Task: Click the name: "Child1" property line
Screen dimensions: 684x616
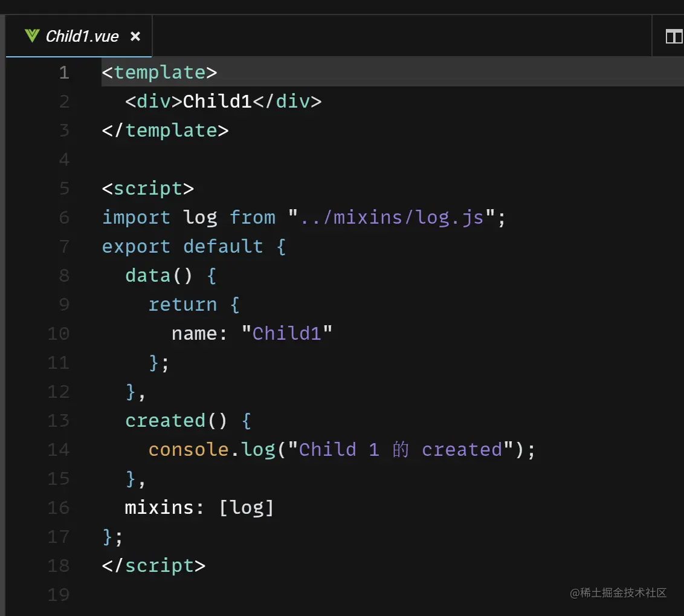Action: click(x=252, y=334)
